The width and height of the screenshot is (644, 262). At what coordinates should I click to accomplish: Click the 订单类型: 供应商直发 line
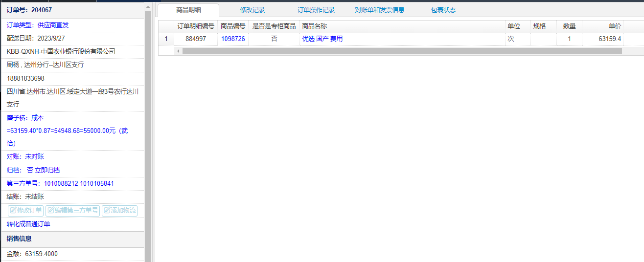click(x=38, y=25)
